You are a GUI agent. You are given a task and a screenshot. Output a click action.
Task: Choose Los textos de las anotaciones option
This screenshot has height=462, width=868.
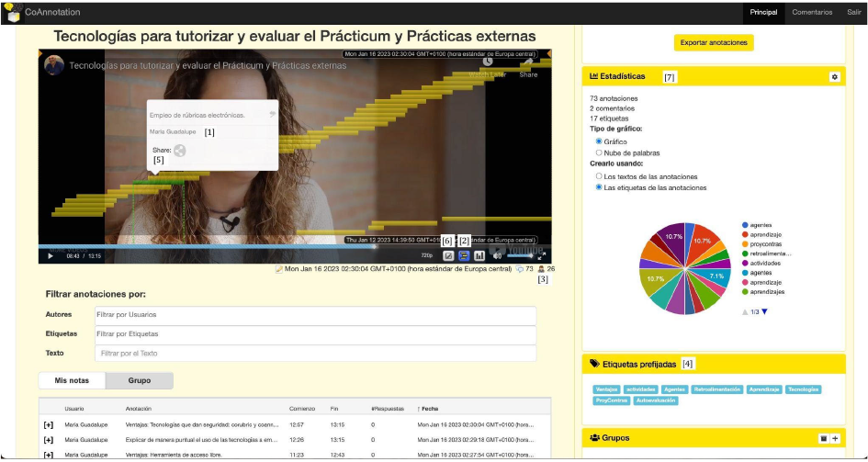click(600, 175)
